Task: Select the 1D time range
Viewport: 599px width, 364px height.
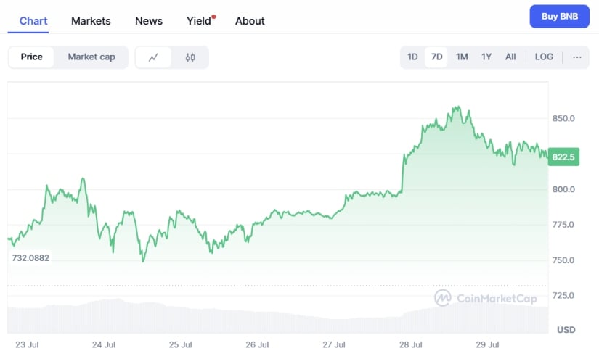Action: [x=412, y=57]
